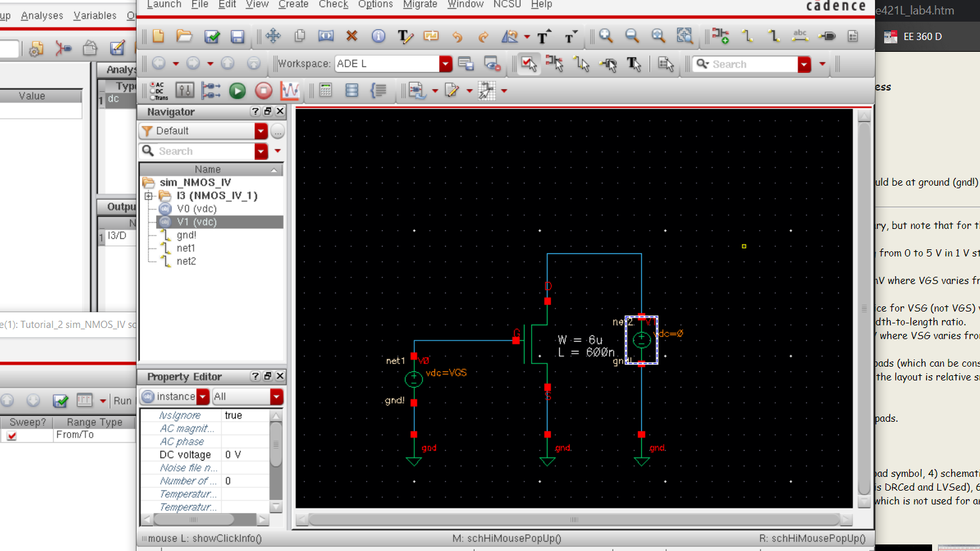Image resolution: width=980 pixels, height=551 pixels.
Task: Click the red Stop simulation button
Action: [x=263, y=91]
